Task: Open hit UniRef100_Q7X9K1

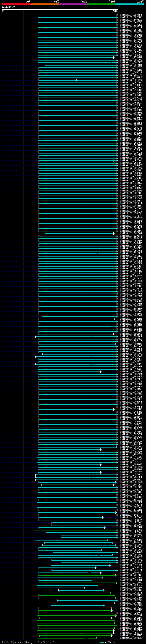Action: [x=131, y=25]
